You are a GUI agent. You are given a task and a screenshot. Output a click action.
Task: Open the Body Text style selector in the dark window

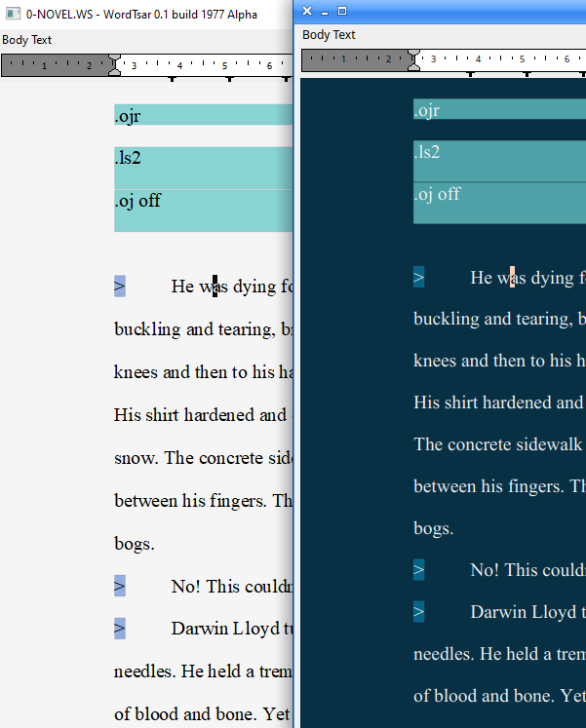(x=329, y=34)
